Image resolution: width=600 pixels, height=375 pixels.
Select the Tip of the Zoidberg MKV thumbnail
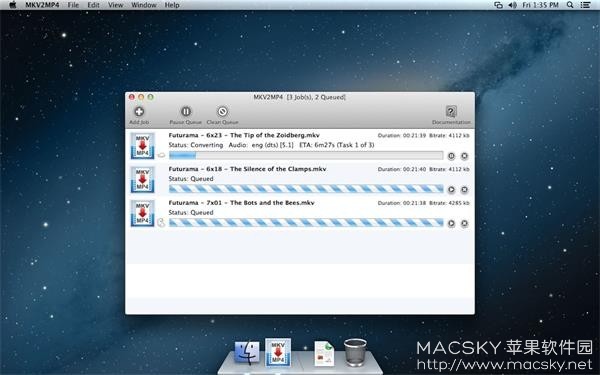point(142,146)
